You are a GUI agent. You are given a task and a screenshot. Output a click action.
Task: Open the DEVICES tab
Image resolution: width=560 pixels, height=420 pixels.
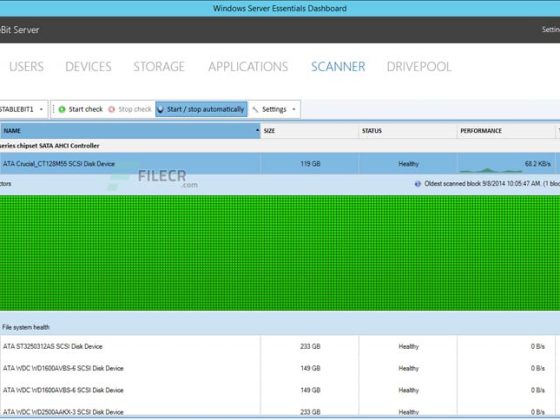click(88, 66)
